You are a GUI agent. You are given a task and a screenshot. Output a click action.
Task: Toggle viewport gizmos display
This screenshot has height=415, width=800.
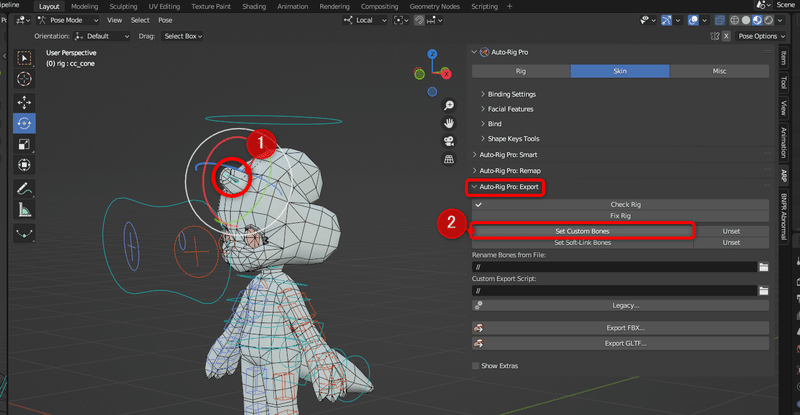[666, 20]
